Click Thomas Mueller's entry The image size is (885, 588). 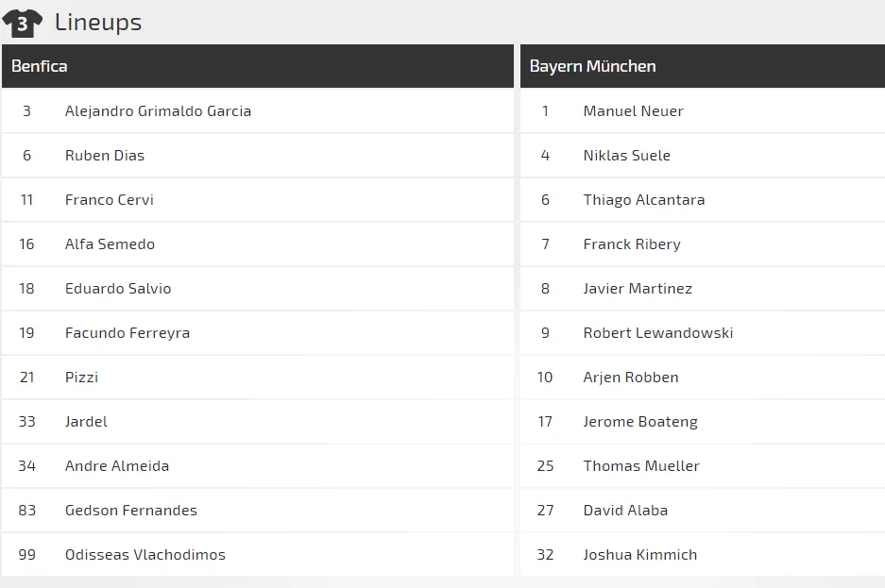coord(641,465)
